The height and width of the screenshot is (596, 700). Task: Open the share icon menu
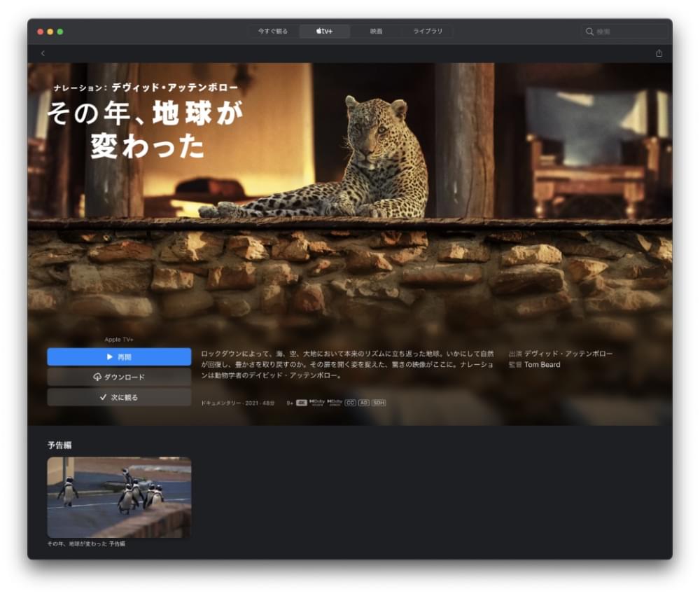coord(659,53)
